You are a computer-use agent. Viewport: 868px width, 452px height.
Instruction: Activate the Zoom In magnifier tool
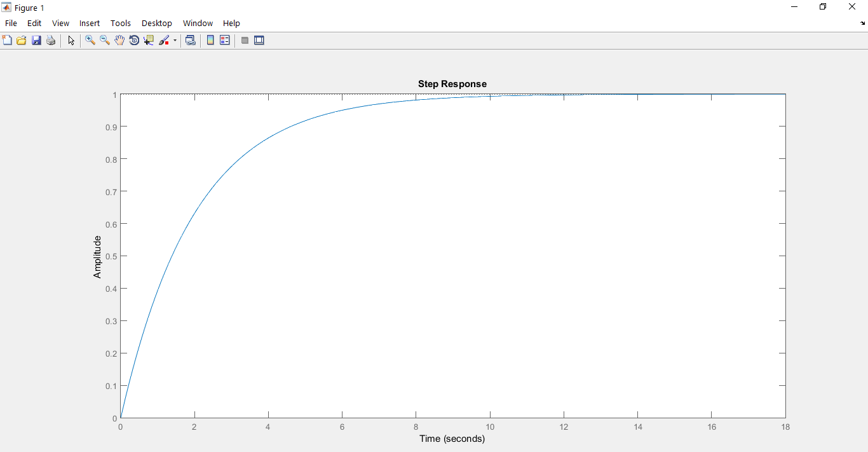tap(90, 40)
